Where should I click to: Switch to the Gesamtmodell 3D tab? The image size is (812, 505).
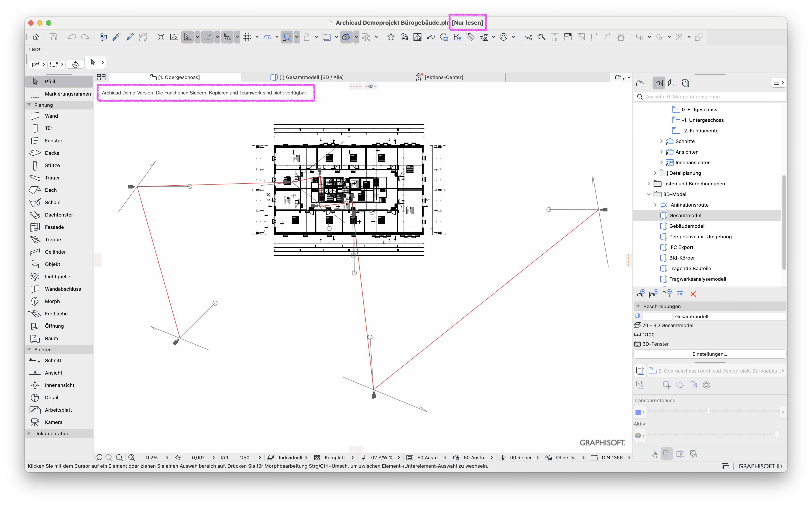307,77
